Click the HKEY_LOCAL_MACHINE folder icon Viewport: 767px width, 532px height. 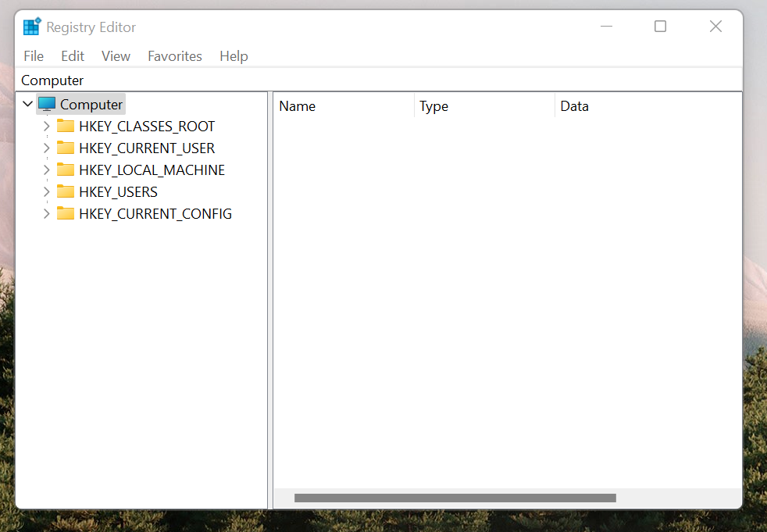click(66, 170)
